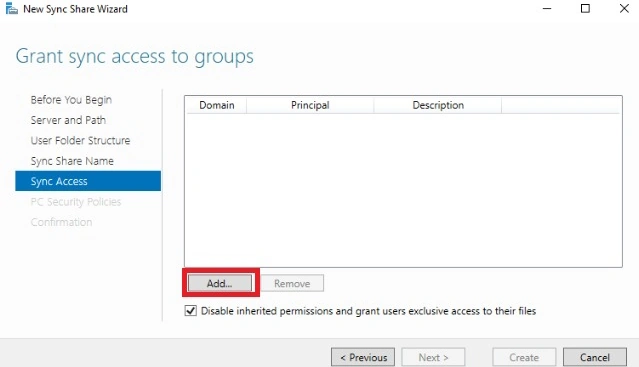Sort by the Domain column header
The width and height of the screenshot is (639, 367).
point(216,105)
